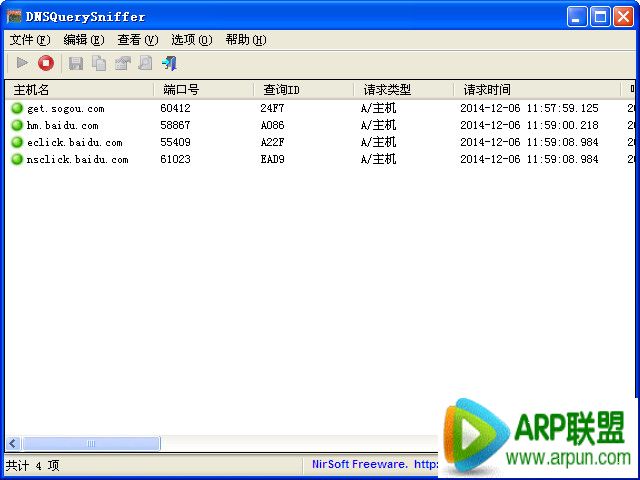The width and height of the screenshot is (640, 480).
Task: Click request time 11:57:59.125
Action: point(563,108)
